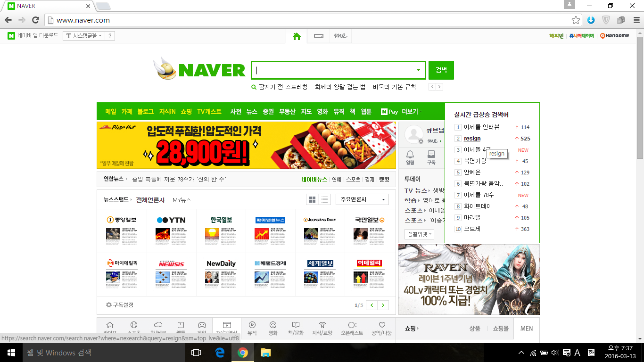Open the 지식iN menu item

(x=167, y=112)
